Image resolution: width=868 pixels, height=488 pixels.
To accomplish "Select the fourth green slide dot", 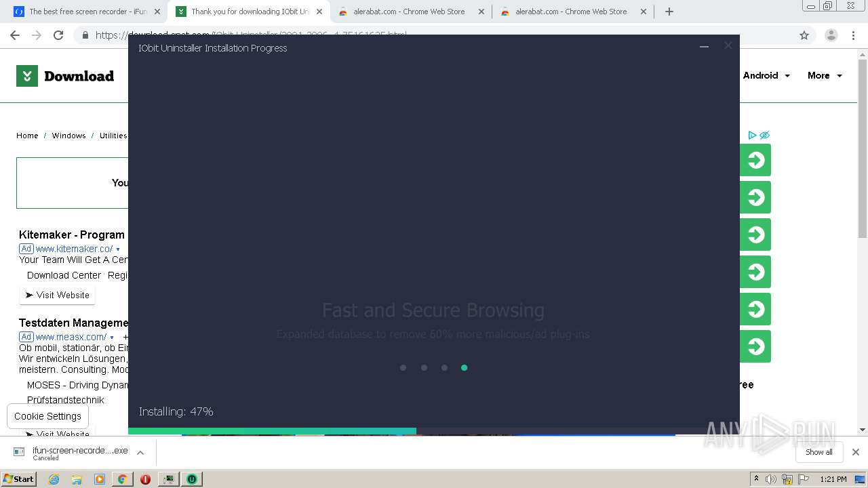I will 464,367.
